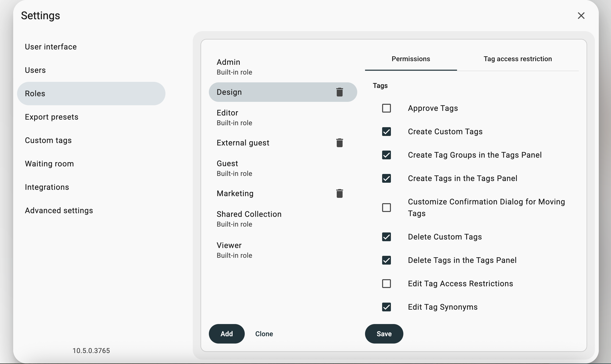This screenshot has width=611, height=364.
Task: Toggle Edit Tag Access Restrictions checkbox
Action: click(x=386, y=284)
